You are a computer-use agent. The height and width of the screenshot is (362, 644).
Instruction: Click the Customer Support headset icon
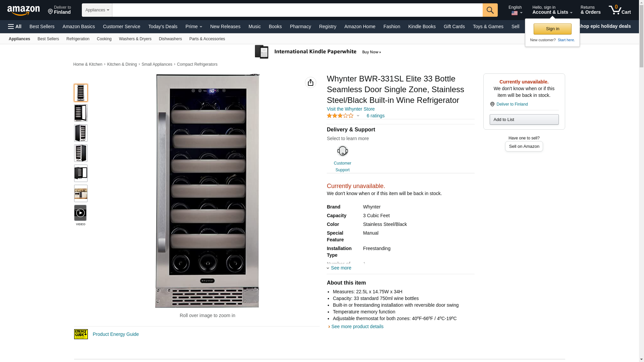(342, 151)
